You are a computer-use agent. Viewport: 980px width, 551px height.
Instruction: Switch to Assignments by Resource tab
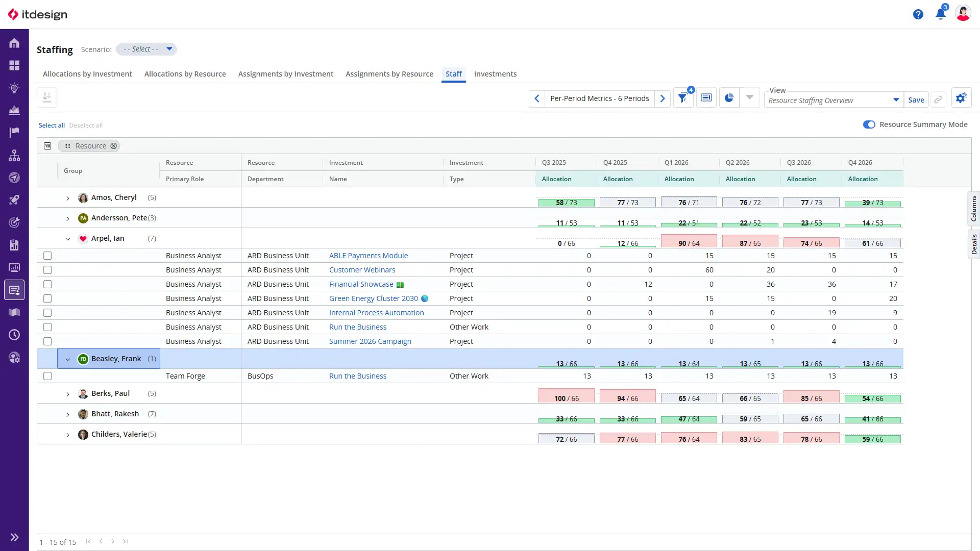(x=389, y=74)
